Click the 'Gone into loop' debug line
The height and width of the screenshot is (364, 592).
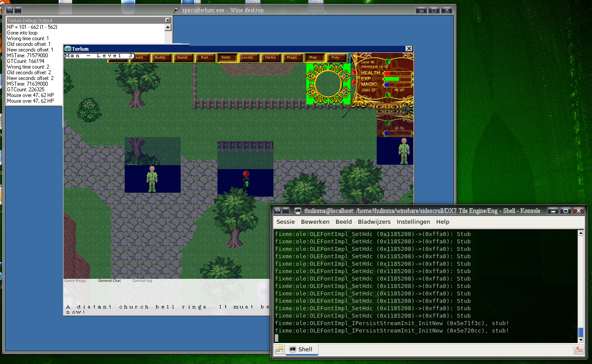(22, 33)
